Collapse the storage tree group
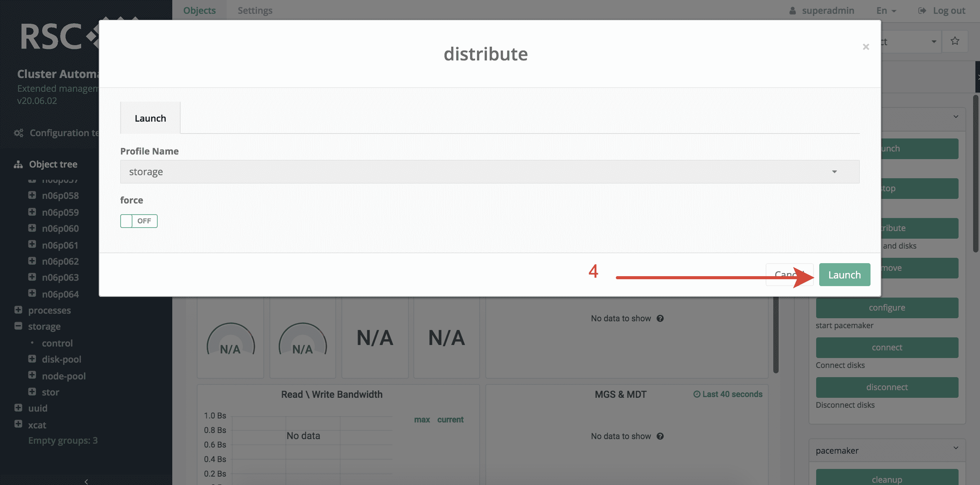 tap(18, 326)
